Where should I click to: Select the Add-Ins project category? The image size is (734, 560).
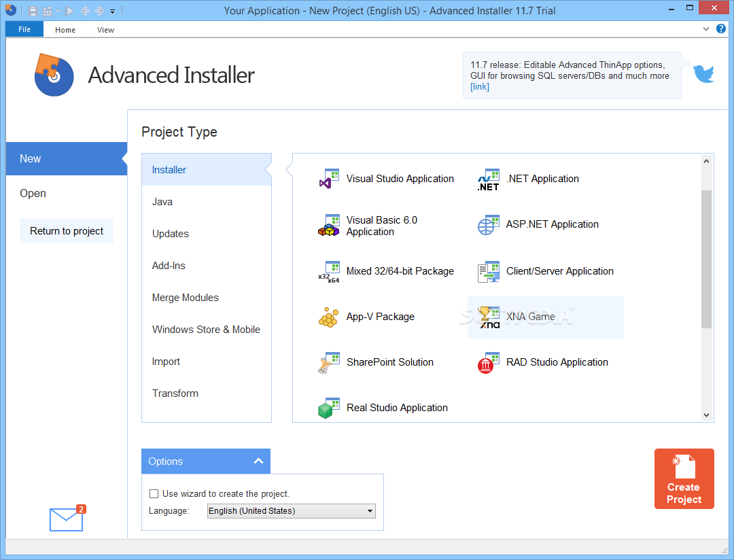pyautogui.click(x=207, y=266)
